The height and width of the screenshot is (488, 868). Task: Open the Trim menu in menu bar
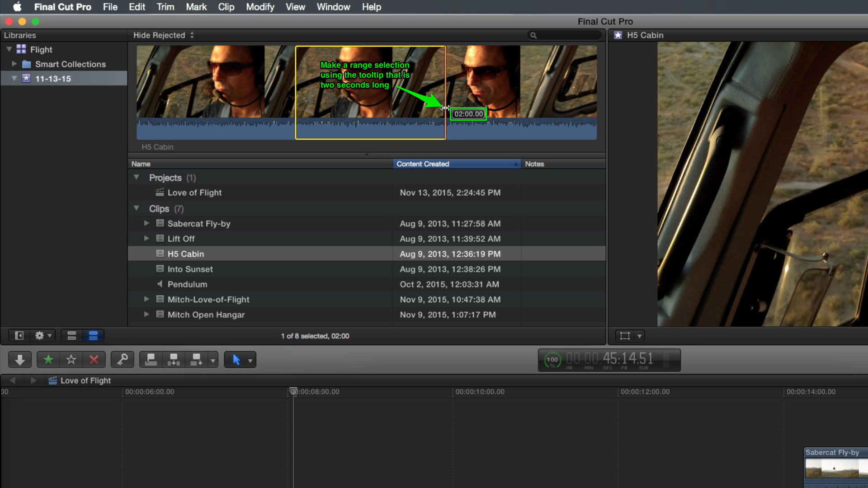tap(165, 7)
